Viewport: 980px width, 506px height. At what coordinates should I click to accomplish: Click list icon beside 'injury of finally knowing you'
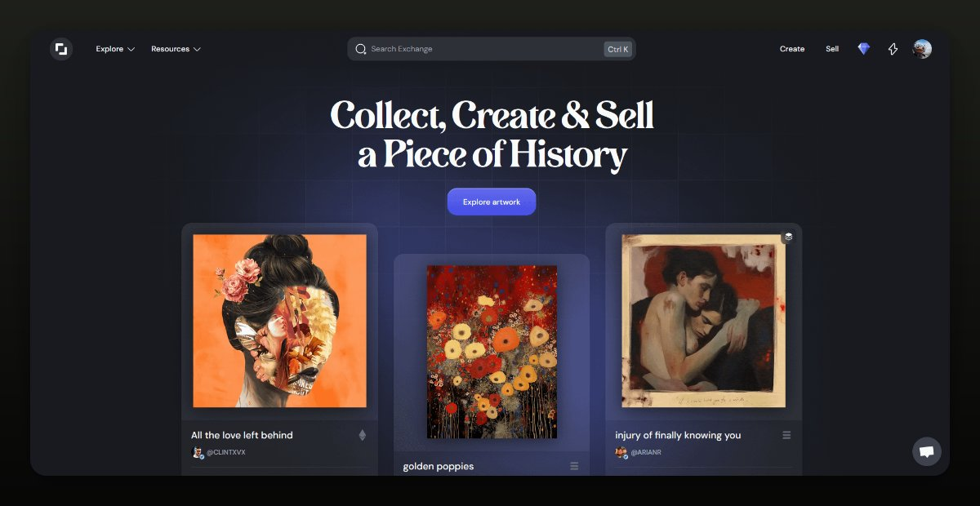click(786, 435)
